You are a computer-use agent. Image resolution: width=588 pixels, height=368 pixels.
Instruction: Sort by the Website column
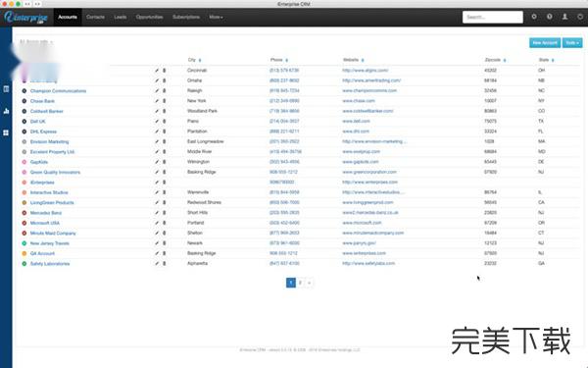pos(353,60)
